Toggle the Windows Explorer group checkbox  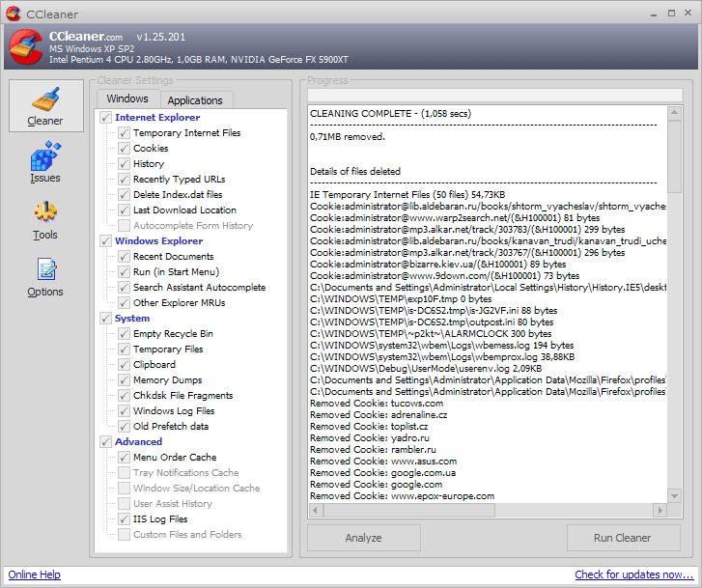[105, 241]
